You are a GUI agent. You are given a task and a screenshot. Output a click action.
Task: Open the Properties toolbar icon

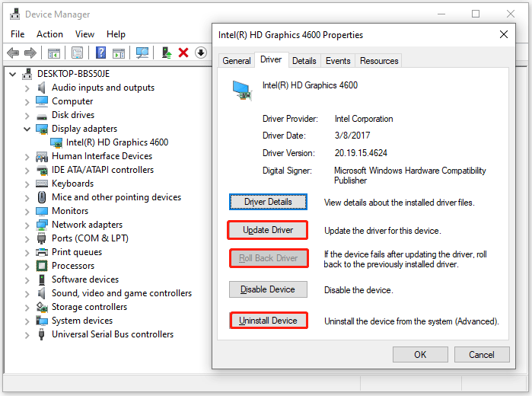[x=77, y=53]
